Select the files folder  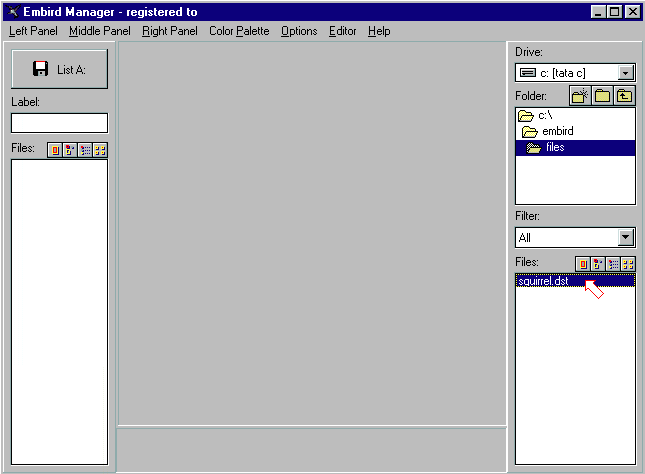575,147
